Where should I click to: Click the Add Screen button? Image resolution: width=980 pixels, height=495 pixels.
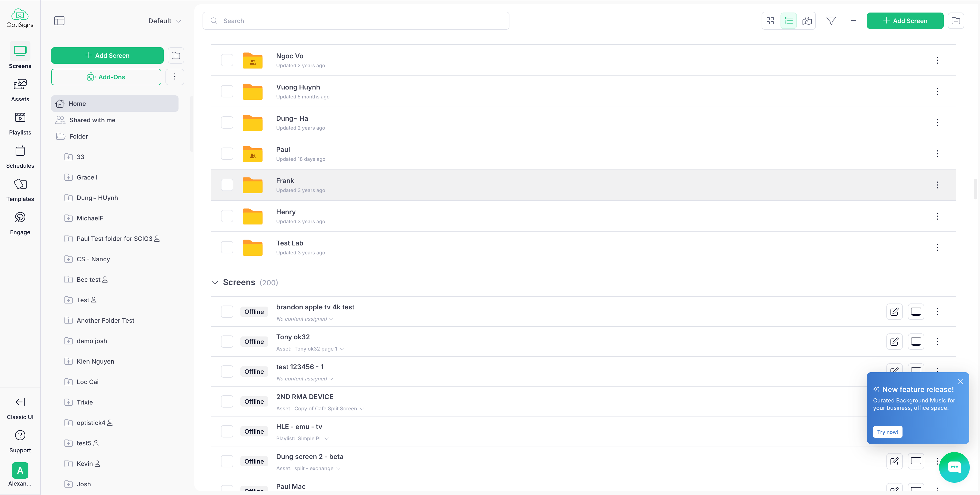click(x=905, y=20)
